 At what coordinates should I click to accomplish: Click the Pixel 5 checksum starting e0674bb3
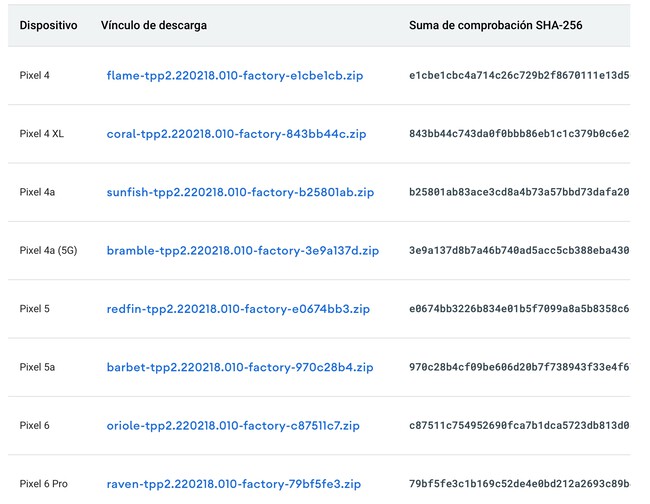pyautogui.click(x=519, y=309)
